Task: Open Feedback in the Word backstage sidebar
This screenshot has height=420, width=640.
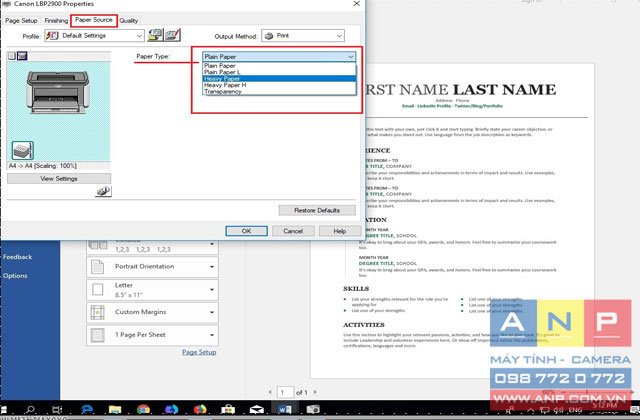Action: [x=18, y=257]
